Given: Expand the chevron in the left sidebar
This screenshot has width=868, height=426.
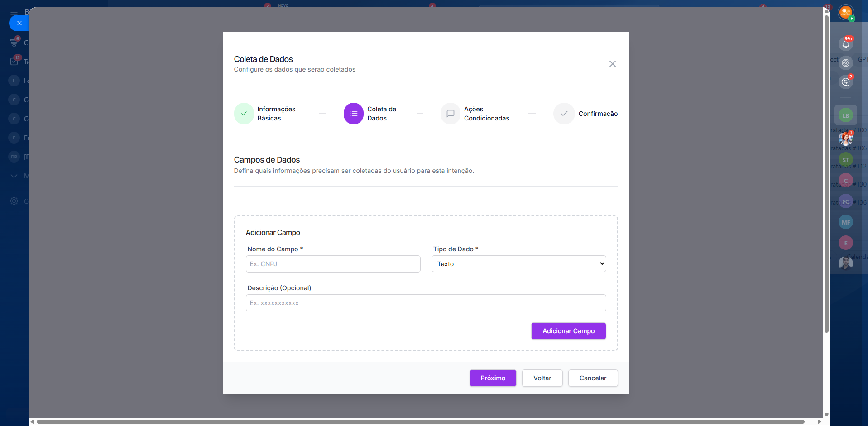Looking at the screenshot, I should coord(14,176).
